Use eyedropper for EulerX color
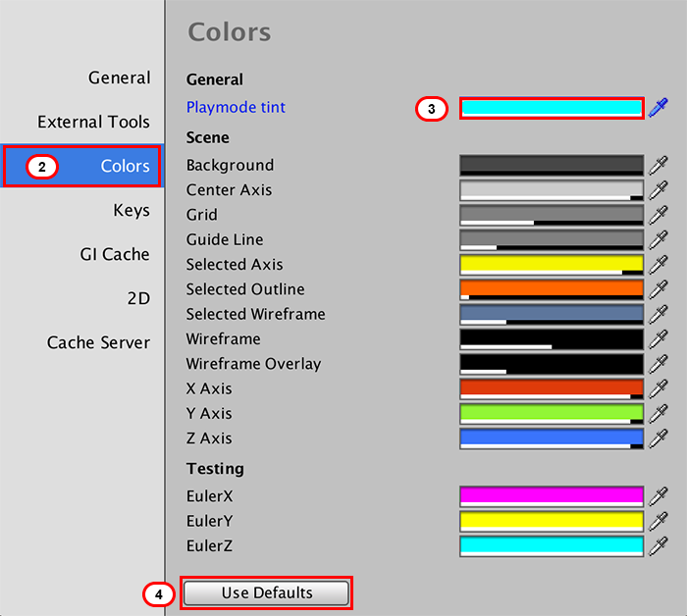This screenshot has width=687, height=616. 659,496
